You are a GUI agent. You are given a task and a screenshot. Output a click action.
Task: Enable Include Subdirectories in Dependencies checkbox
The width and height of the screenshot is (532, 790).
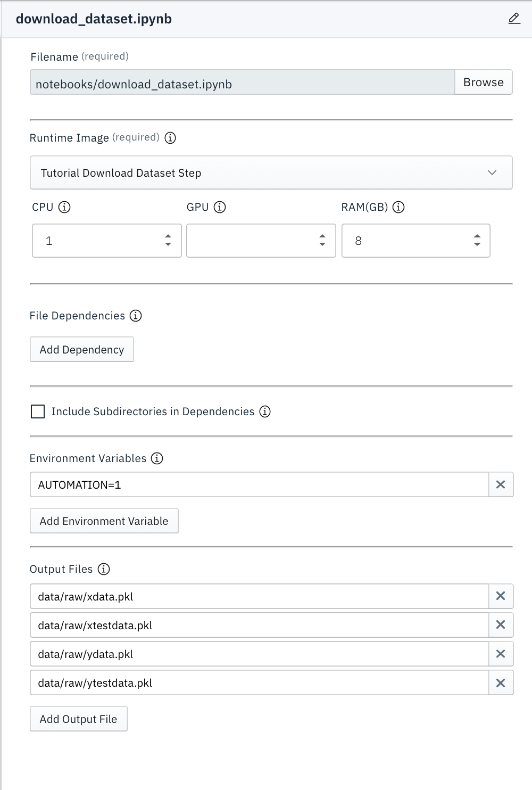coord(38,412)
